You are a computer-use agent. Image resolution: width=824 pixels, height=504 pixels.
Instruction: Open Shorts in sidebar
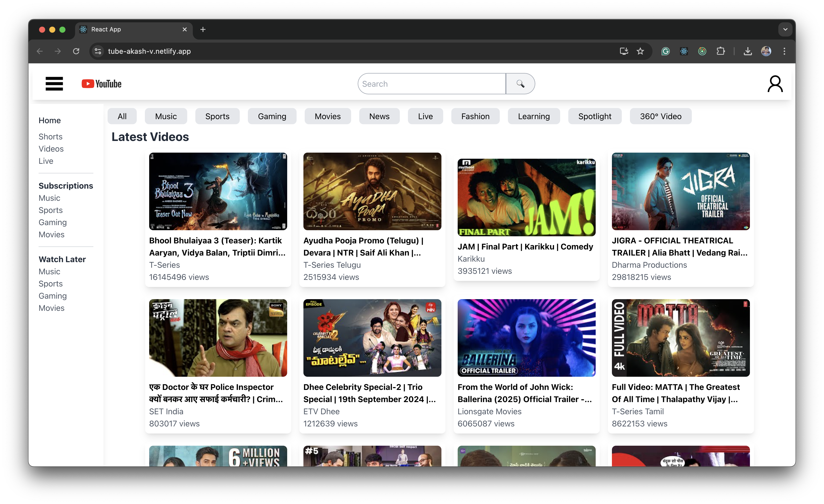(x=50, y=137)
